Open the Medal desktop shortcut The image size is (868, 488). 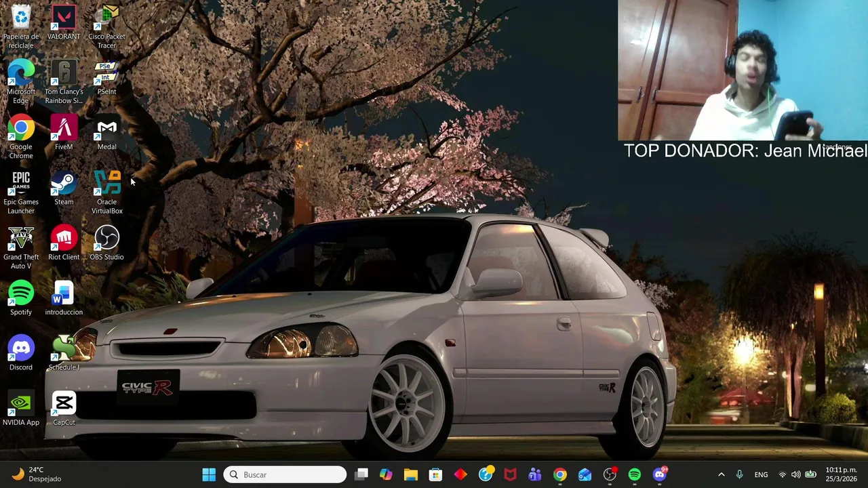pyautogui.click(x=106, y=133)
